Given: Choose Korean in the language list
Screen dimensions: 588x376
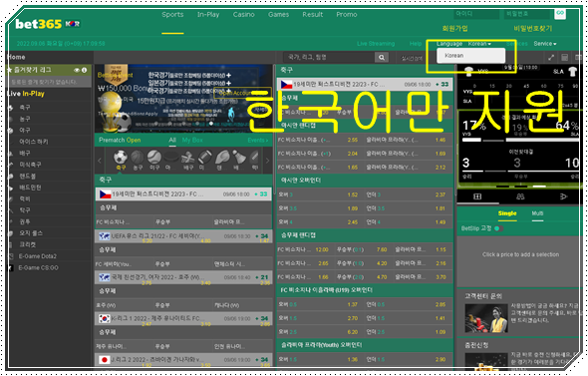Looking at the screenshot, I should 471,56.
